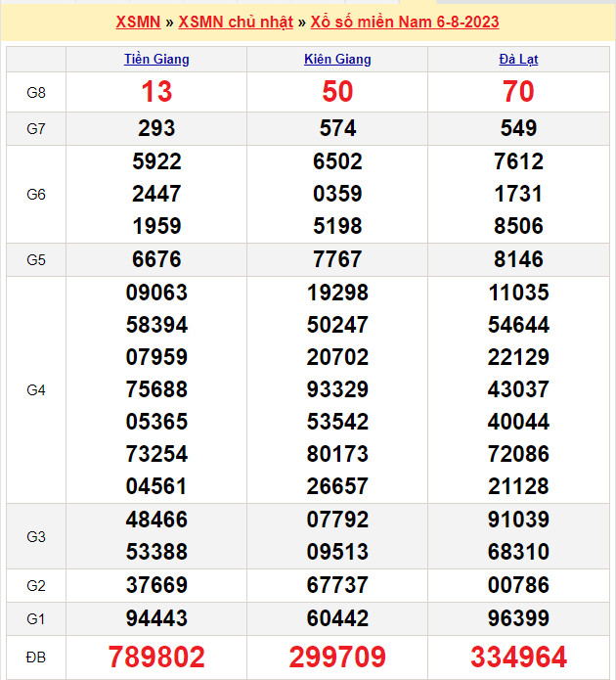Click Đà Lạt G1 number 96399
The height and width of the screenshot is (680, 616).
click(x=518, y=617)
